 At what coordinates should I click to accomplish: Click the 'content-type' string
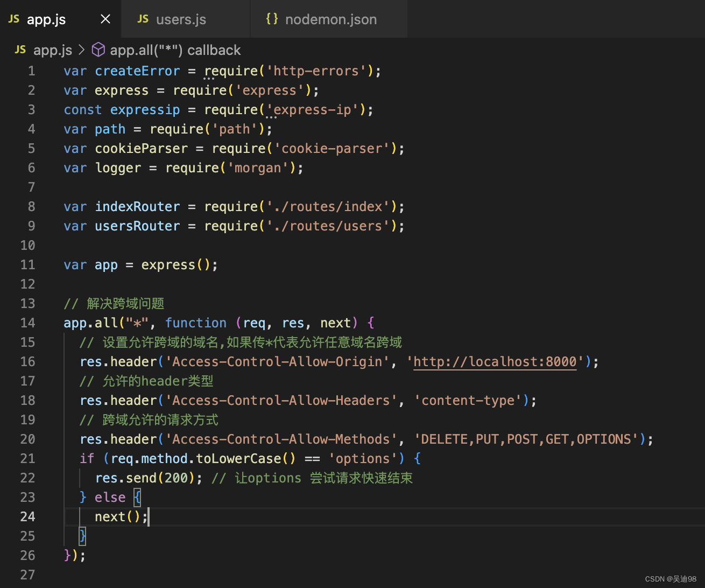click(x=468, y=401)
